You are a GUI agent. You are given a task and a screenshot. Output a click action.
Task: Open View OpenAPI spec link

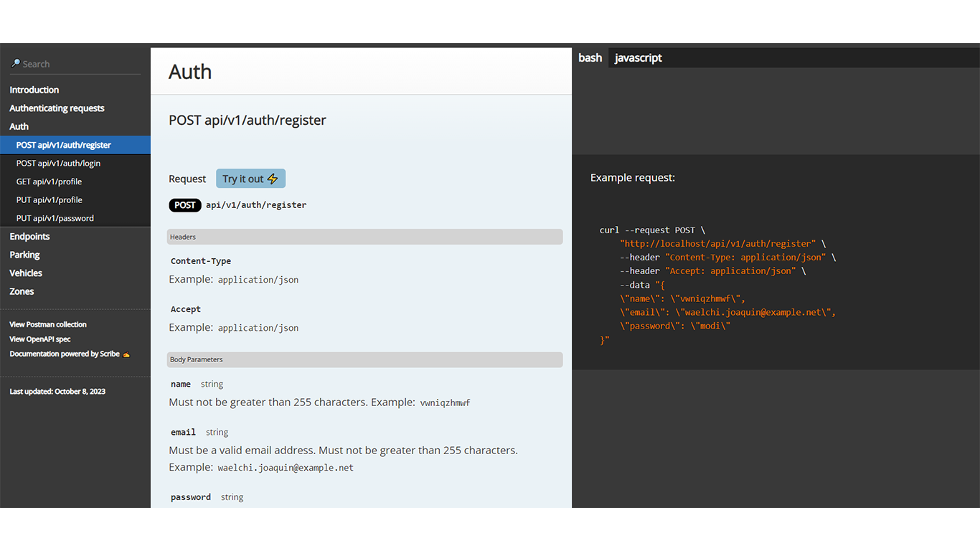pyautogui.click(x=40, y=339)
